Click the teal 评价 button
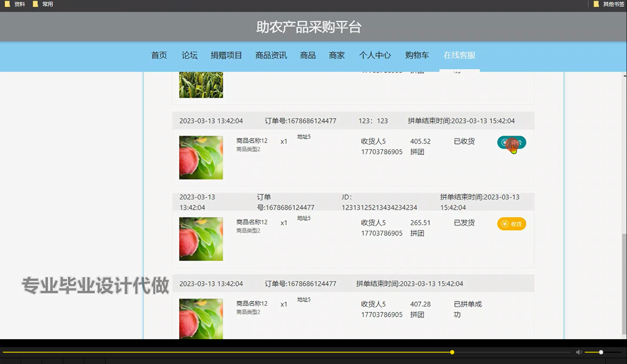Image resolution: width=627 pixels, height=364 pixels. (x=512, y=142)
